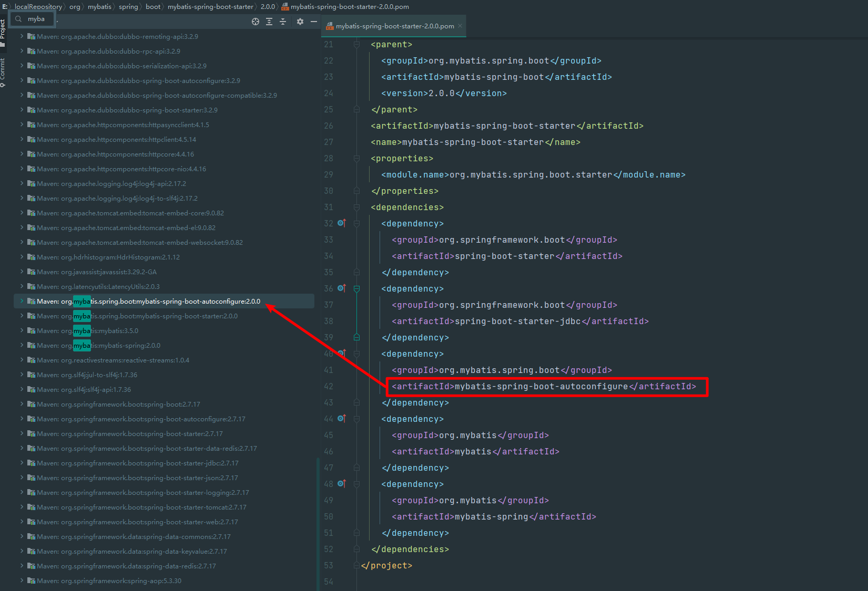Select Maven: org.hdrhistogram:HdrHistogram:2.1.12 row

point(164,257)
